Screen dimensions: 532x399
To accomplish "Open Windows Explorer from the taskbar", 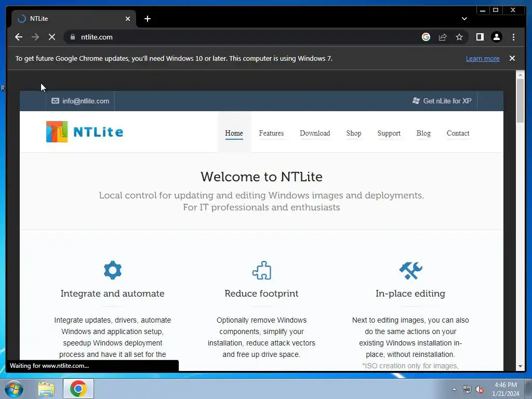I will coord(46,389).
